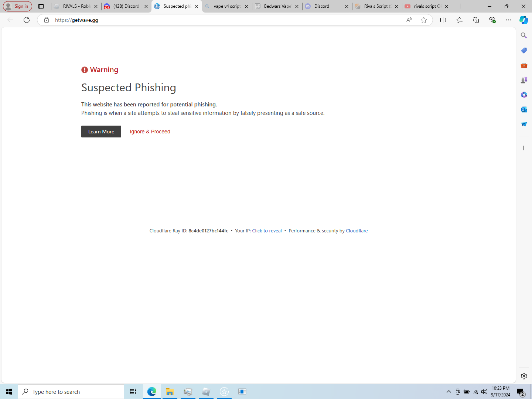Switch to the (428) Discord tab
Image resolution: width=532 pixels, height=399 pixels.
coord(126,6)
